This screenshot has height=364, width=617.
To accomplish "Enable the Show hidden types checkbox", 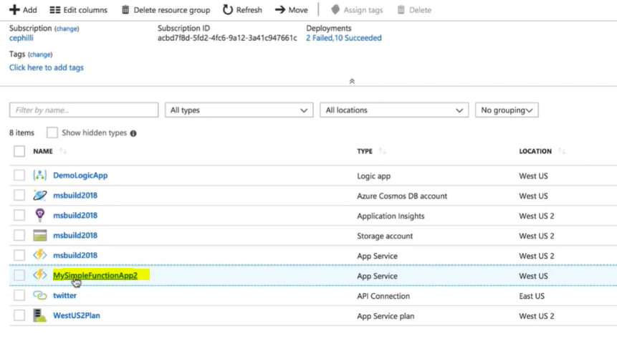I will [52, 133].
